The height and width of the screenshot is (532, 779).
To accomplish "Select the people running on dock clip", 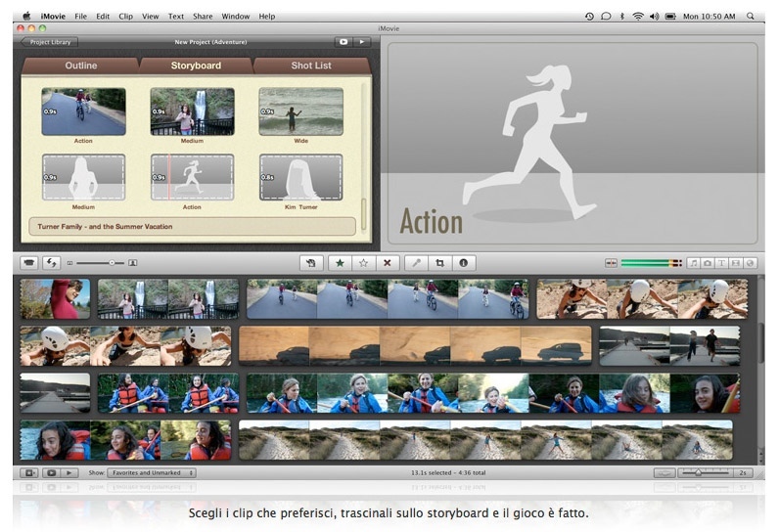I will [669, 346].
